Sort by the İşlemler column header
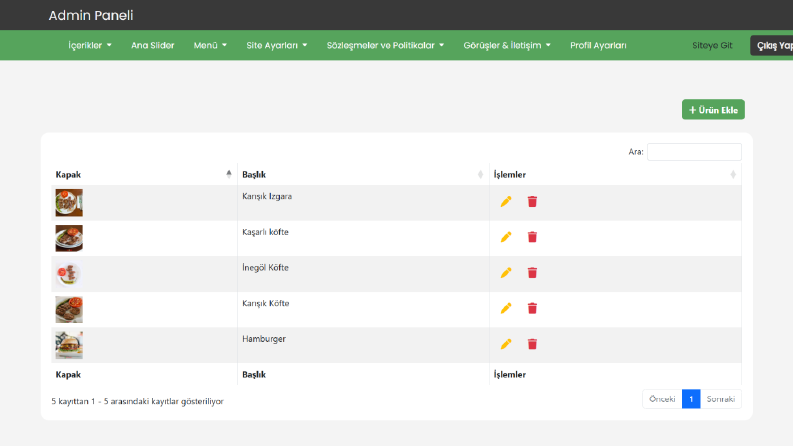 point(615,174)
